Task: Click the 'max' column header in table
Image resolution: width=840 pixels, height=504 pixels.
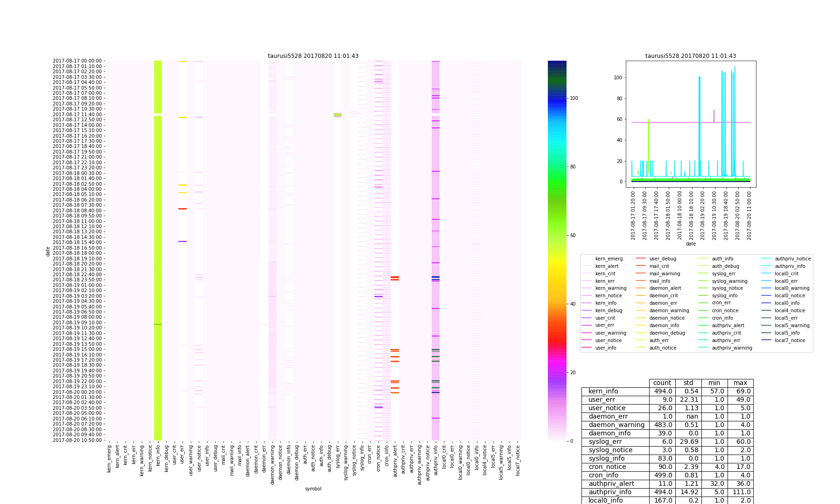Action: pos(740,383)
